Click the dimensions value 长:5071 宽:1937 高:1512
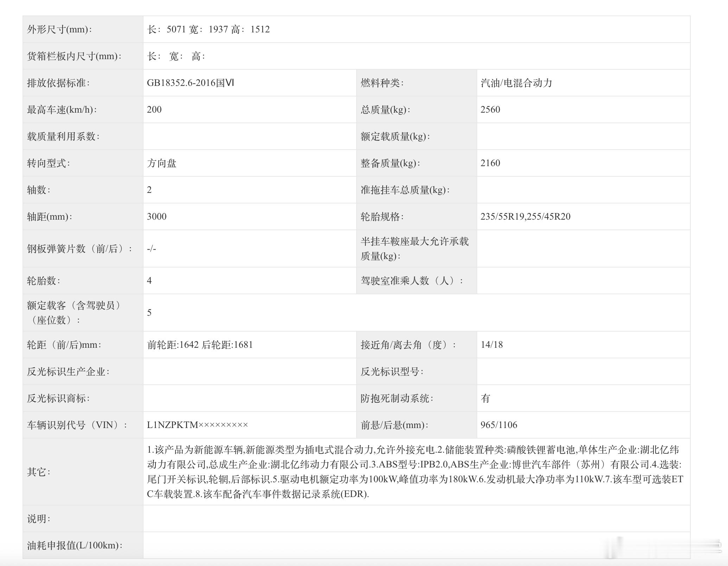Screen dimensions: 728x566 click(208, 29)
